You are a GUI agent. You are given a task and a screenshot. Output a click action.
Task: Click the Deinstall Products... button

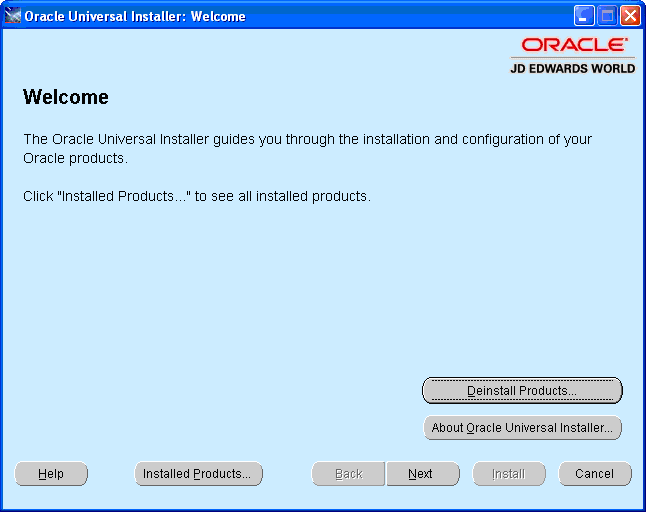click(522, 390)
